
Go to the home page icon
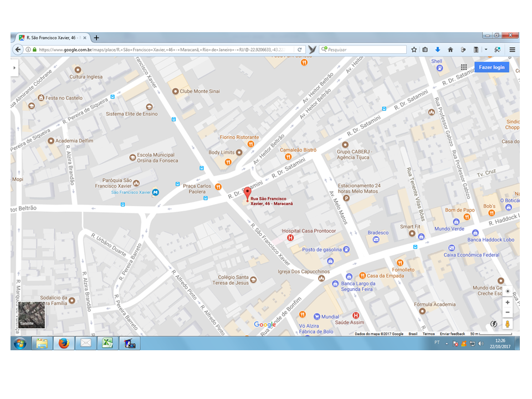pyautogui.click(x=450, y=49)
